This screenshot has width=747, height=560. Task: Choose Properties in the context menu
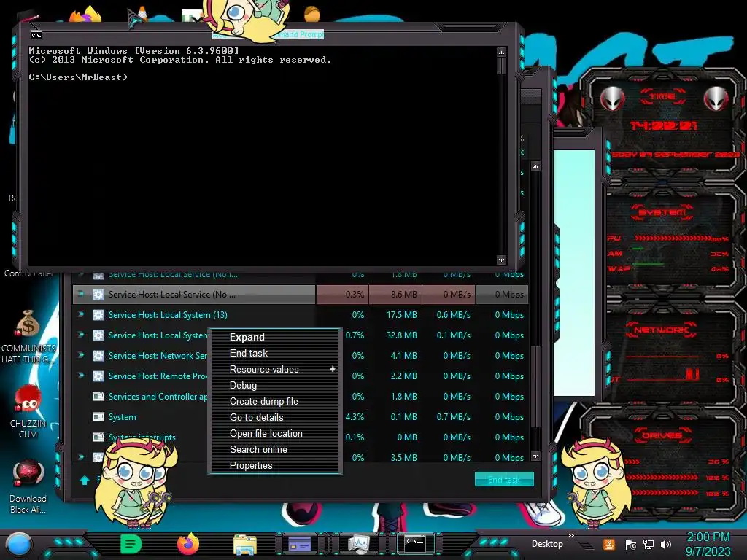(x=251, y=466)
